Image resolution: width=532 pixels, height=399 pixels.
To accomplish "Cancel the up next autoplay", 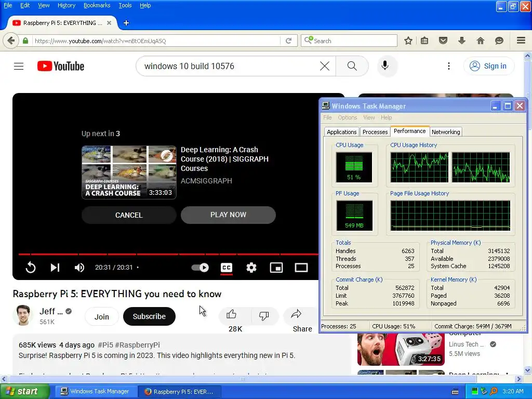I will click(129, 215).
